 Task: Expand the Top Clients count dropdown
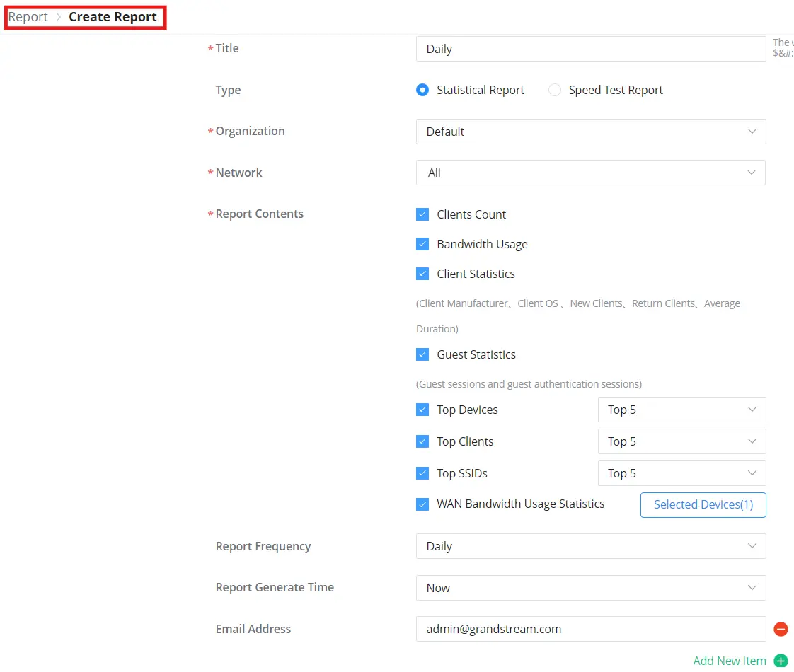(x=681, y=441)
